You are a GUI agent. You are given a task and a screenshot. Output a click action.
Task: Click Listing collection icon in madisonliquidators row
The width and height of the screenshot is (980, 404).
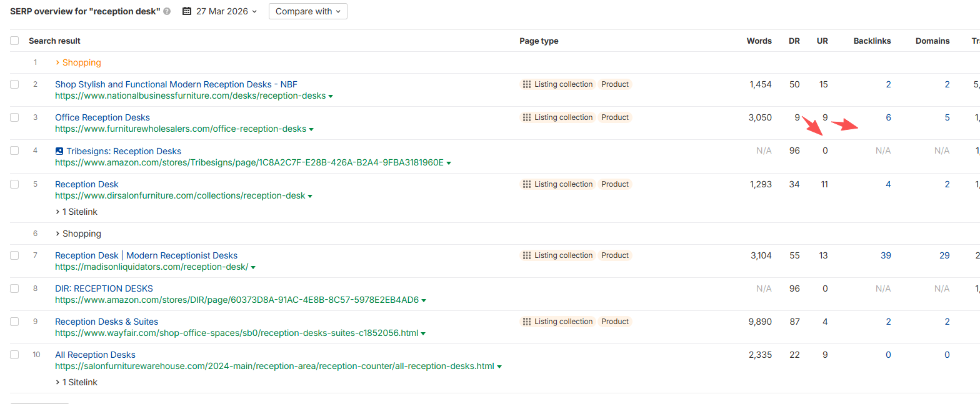click(x=527, y=255)
